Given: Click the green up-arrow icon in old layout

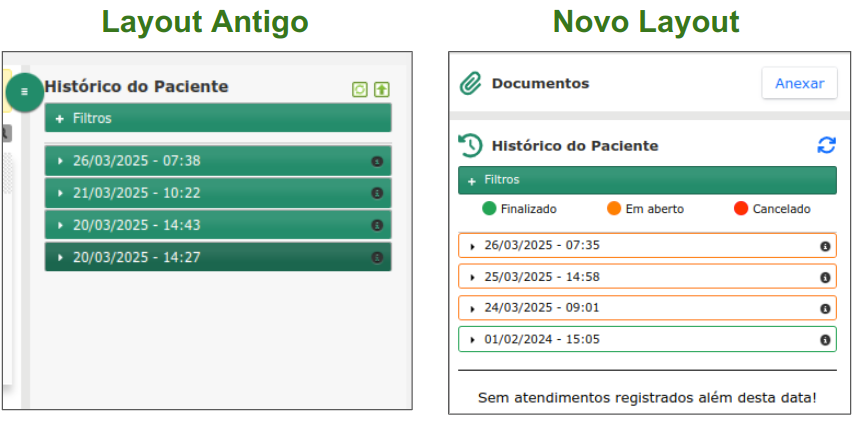Looking at the screenshot, I should pyautogui.click(x=382, y=89).
